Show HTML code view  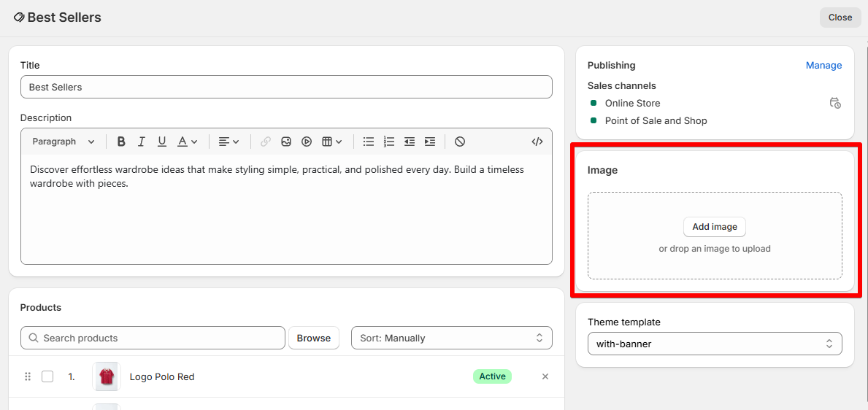coord(537,142)
